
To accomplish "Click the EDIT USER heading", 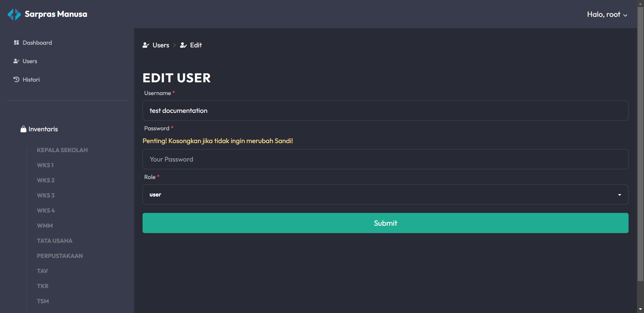I will tap(177, 78).
